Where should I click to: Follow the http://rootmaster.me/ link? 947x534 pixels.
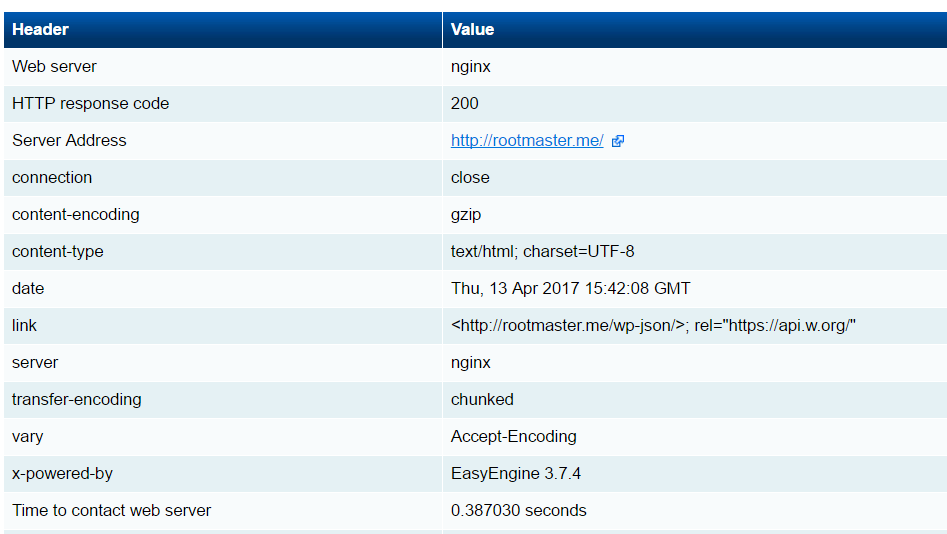pos(527,140)
